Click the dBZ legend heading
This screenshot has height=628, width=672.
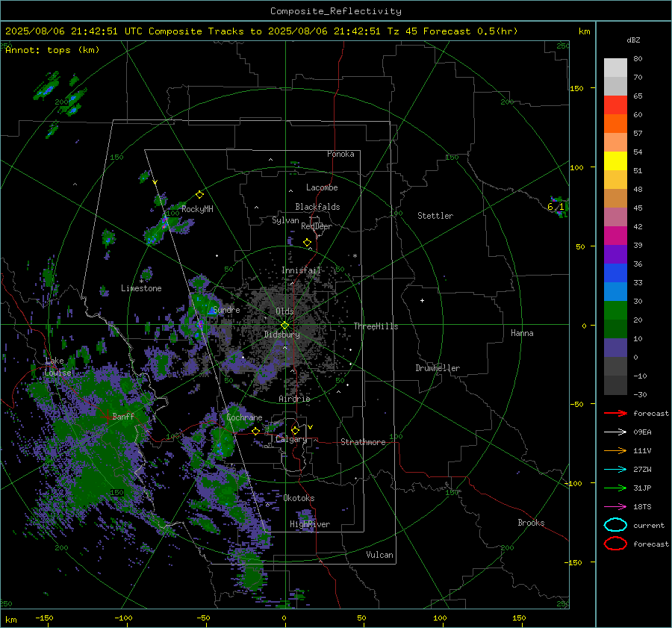[633, 40]
